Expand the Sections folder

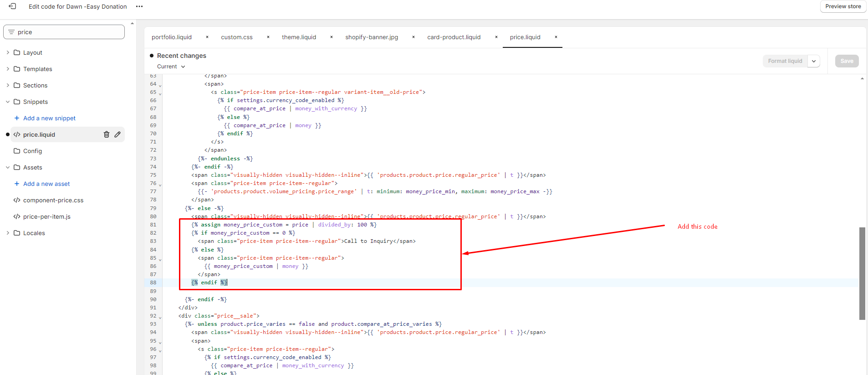[x=8, y=85]
